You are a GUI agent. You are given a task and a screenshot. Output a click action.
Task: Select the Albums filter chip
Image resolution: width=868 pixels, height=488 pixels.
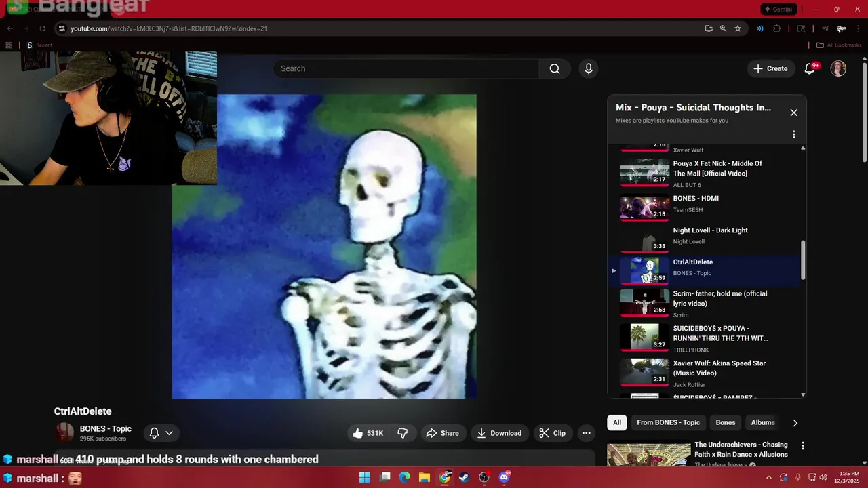point(763,422)
